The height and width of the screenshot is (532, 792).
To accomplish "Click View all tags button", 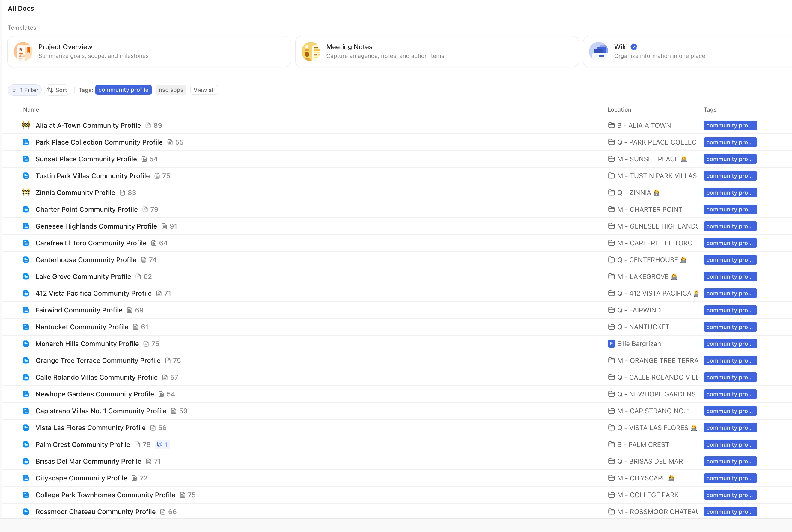I will (204, 90).
